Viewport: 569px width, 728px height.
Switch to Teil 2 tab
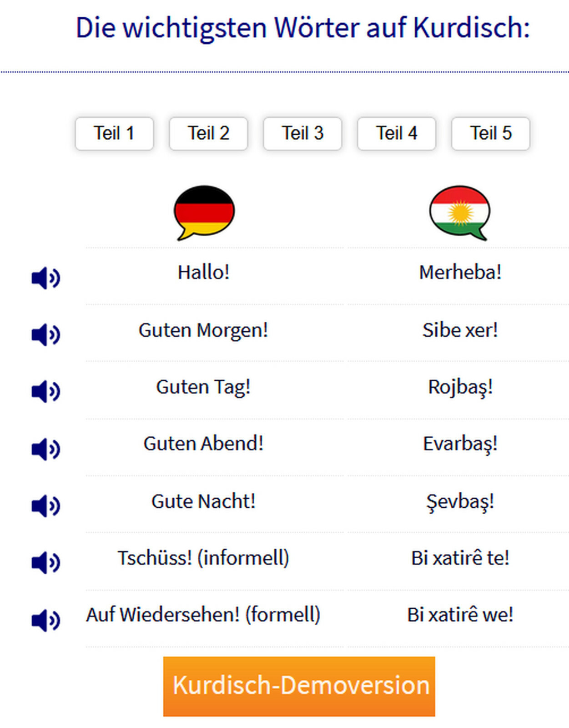click(208, 134)
